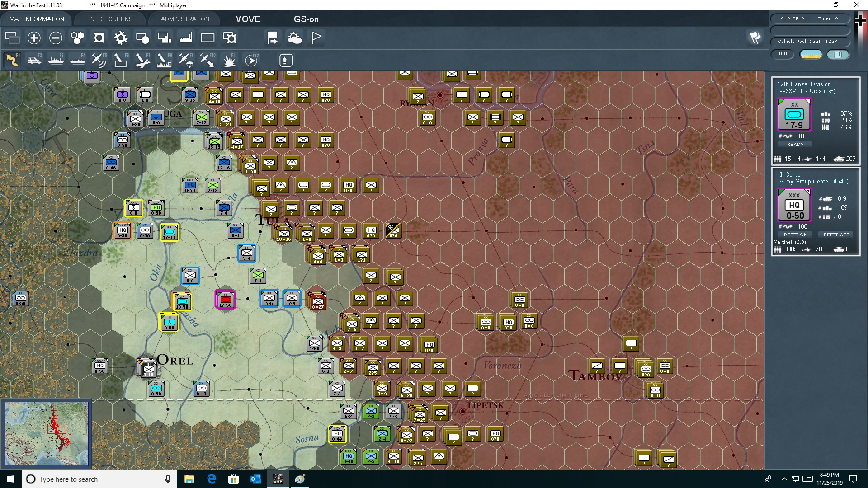Click the gear-shaped map preference icon
Viewport: 868px width, 488px height.
(x=121, y=38)
